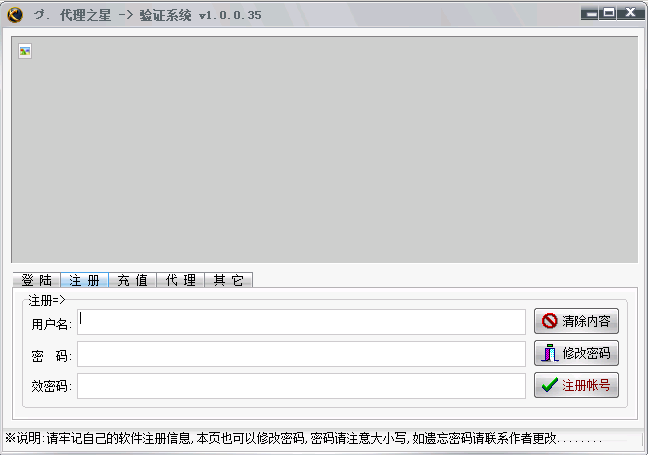Image resolution: width=648 pixels, height=455 pixels.
Task: Click the app logo in the title bar
Action: pyautogui.click(x=15, y=14)
